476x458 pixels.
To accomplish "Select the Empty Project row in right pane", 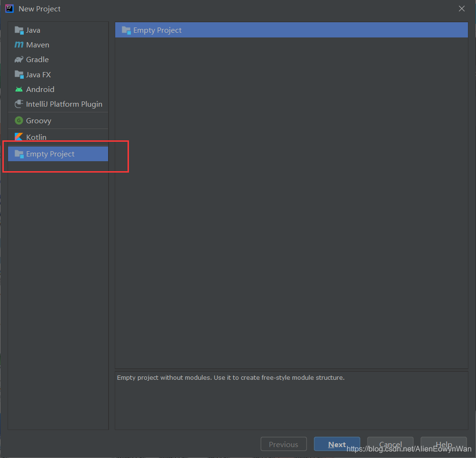I will click(x=292, y=30).
